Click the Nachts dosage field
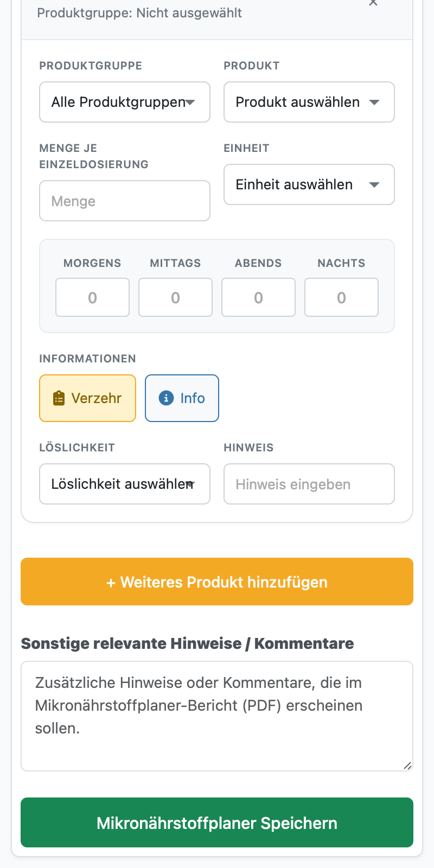Image resolution: width=434 pixels, height=868 pixels. click(x=341, y=297)
